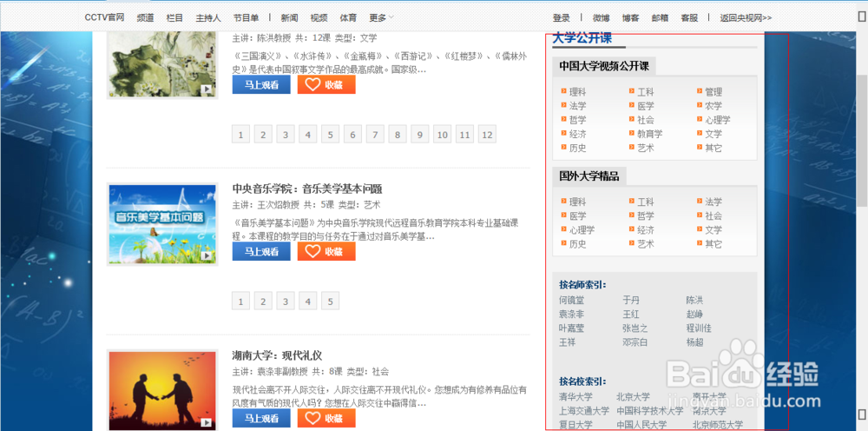Select episode 12 of the 12-lesson course
This screenshot has height=431, width=868.
tap(487, 134)
